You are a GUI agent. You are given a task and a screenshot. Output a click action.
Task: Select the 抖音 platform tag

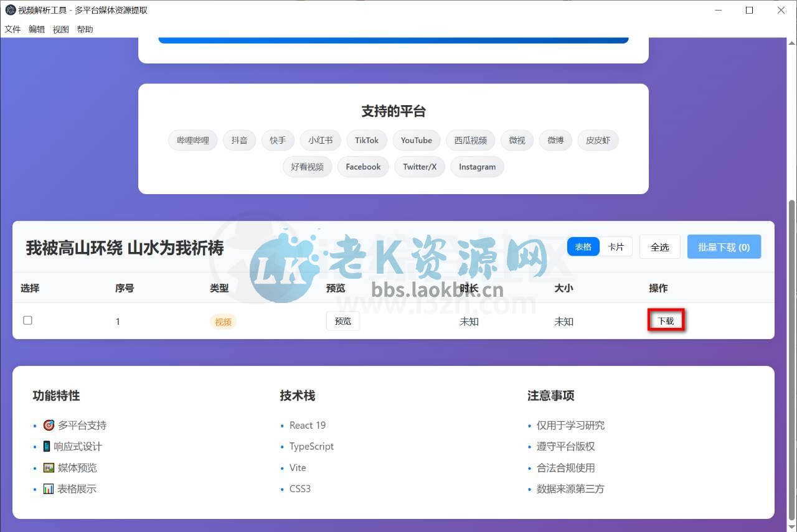point(239,141)
